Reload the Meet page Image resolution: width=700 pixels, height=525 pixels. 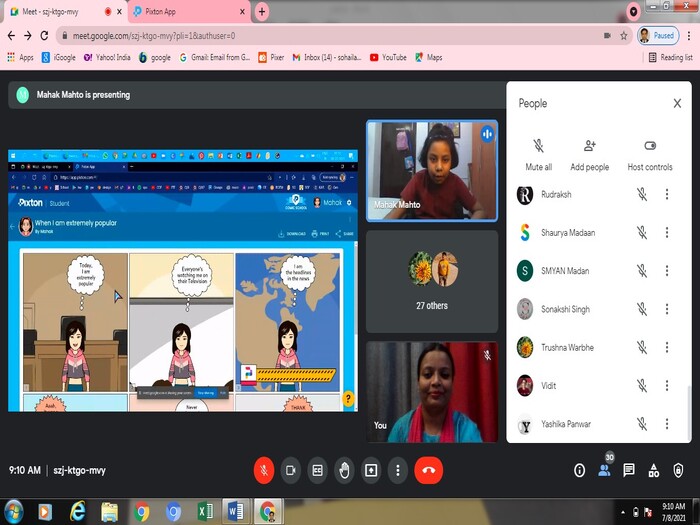[44, 36]
